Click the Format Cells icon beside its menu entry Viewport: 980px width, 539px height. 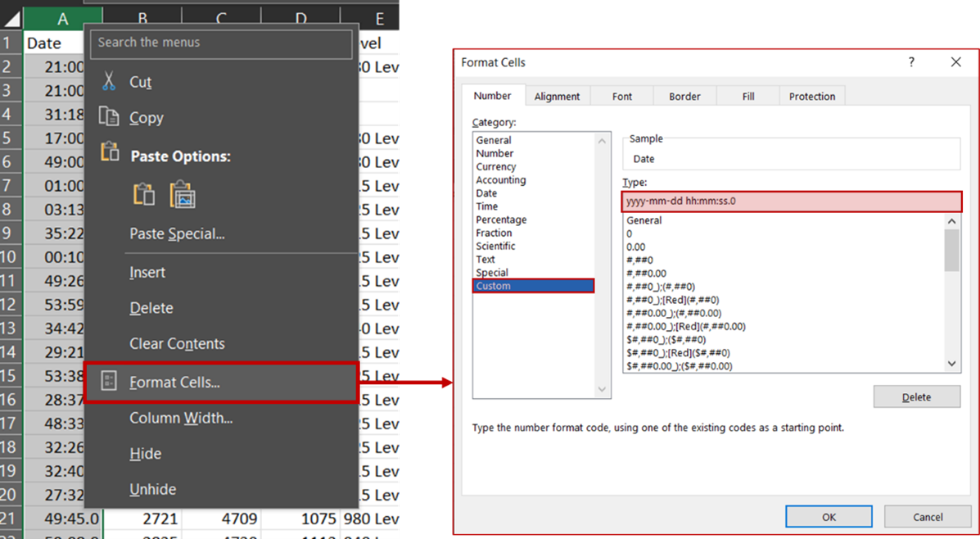tap(111, 382)
